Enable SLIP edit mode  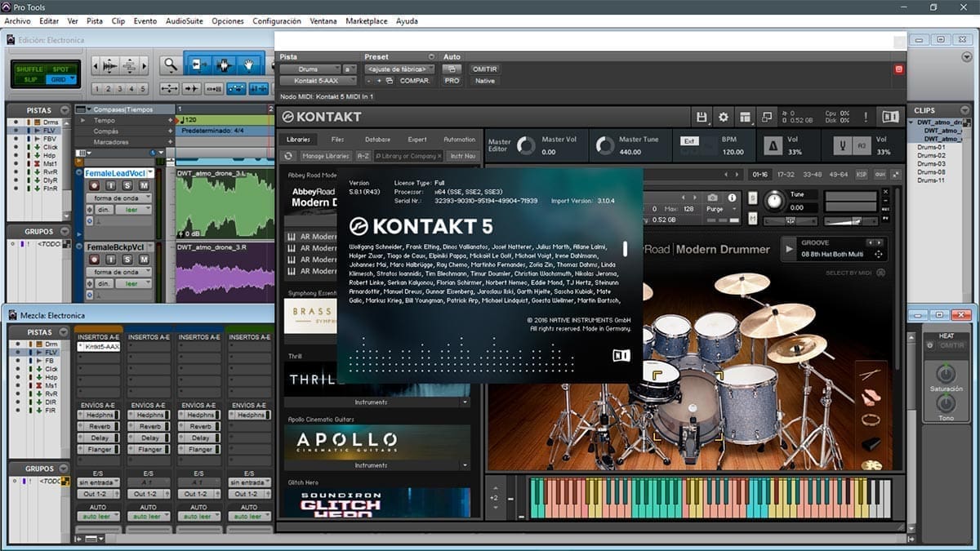29,79
